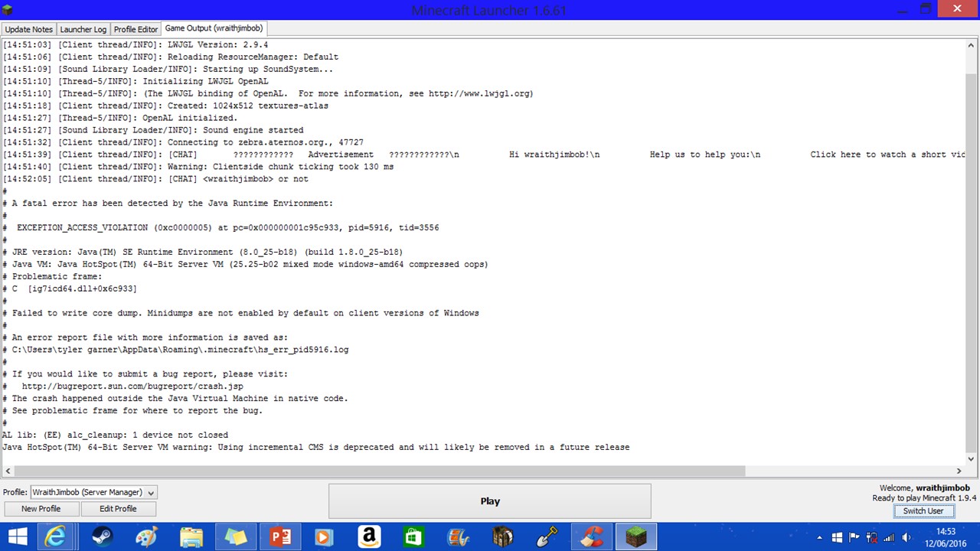Click the 'JRE version' log line
Viewport: 980px width, 551px height.
[203, 252]
